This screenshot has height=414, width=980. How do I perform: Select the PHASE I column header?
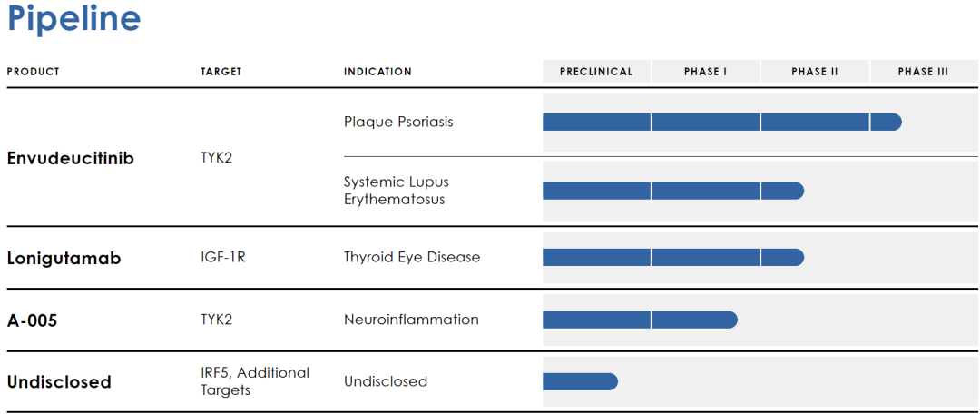[x=706, y=72]
